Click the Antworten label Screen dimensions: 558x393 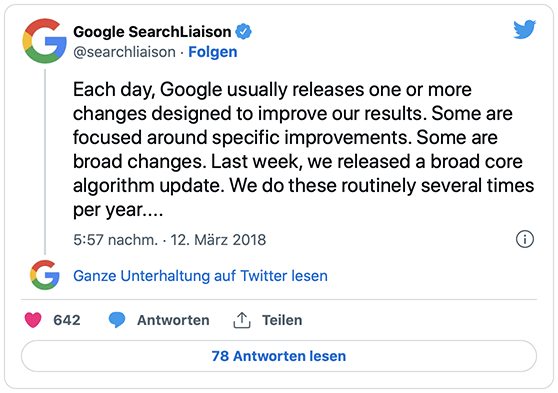coord(173,320)
